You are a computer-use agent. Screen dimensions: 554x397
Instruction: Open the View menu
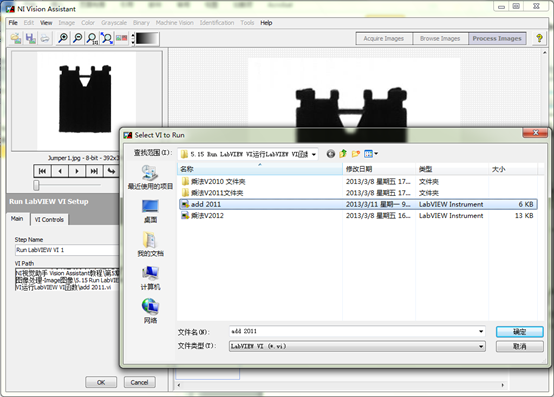[46, 23]
